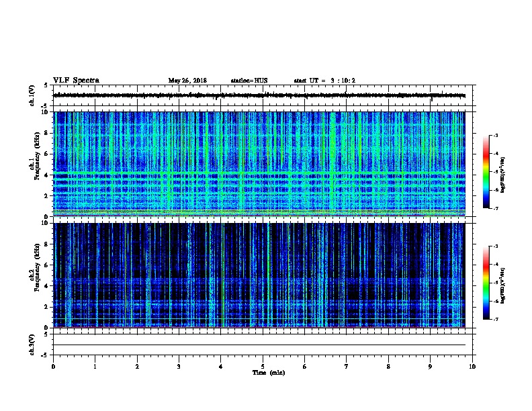The width and height of the screenshot is (532, 411).
Task: Click time-axis tick label "3"
Action: tap(179, 367)
